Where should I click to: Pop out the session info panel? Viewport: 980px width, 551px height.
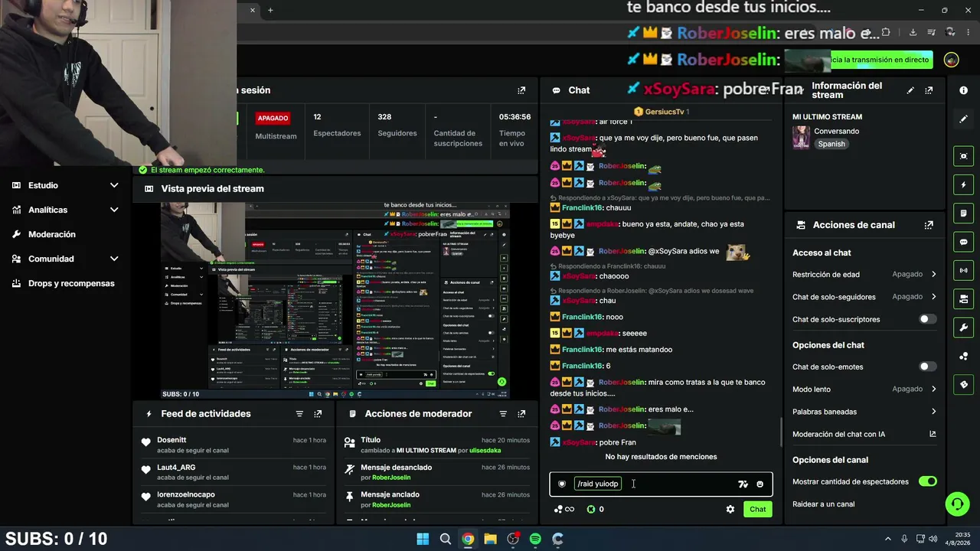521,90
